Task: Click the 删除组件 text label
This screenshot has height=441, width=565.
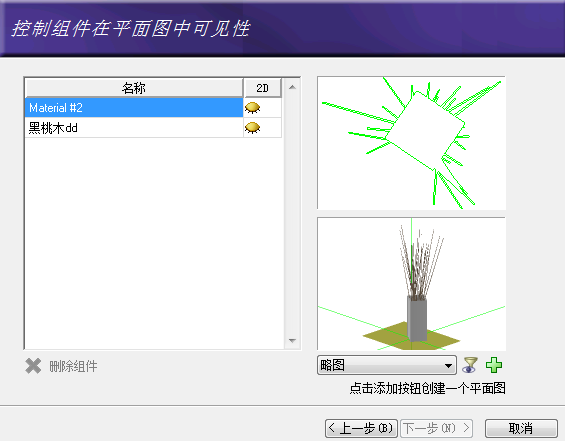Action: tap(73, 366)
